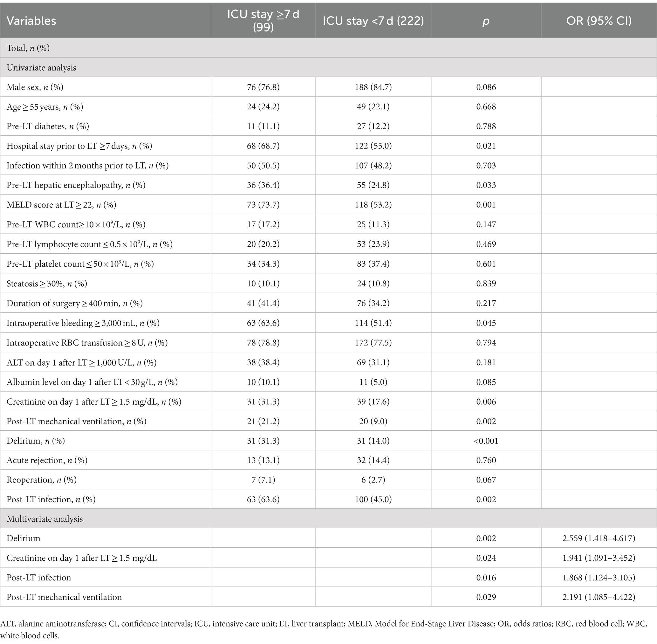Screen dimensions: 657x644
Task: Select the p value '0.021'
Action: tap(486, 146)
